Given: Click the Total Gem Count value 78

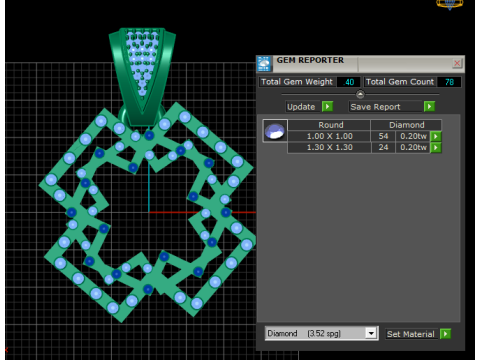Looking at the screenshot, I should click(x=449, y=82).
